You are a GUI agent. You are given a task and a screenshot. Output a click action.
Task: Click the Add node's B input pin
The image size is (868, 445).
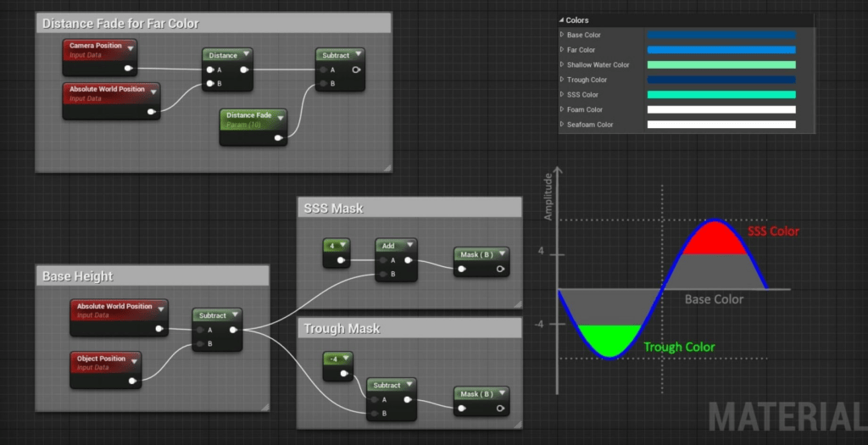point(383,274)
